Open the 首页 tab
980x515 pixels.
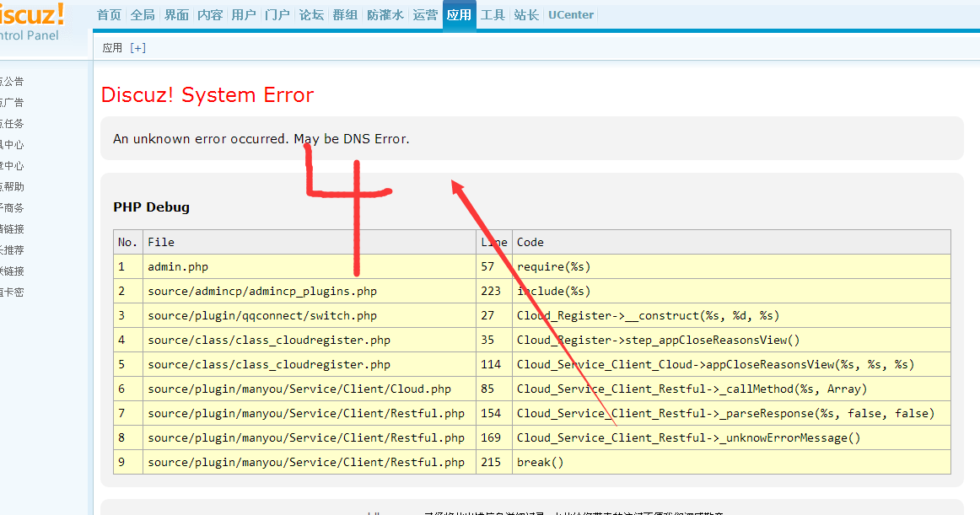[109, 15]
